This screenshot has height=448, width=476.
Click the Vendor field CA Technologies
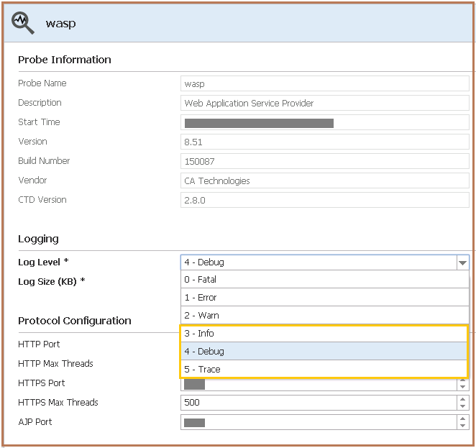(x=324, y=181)
